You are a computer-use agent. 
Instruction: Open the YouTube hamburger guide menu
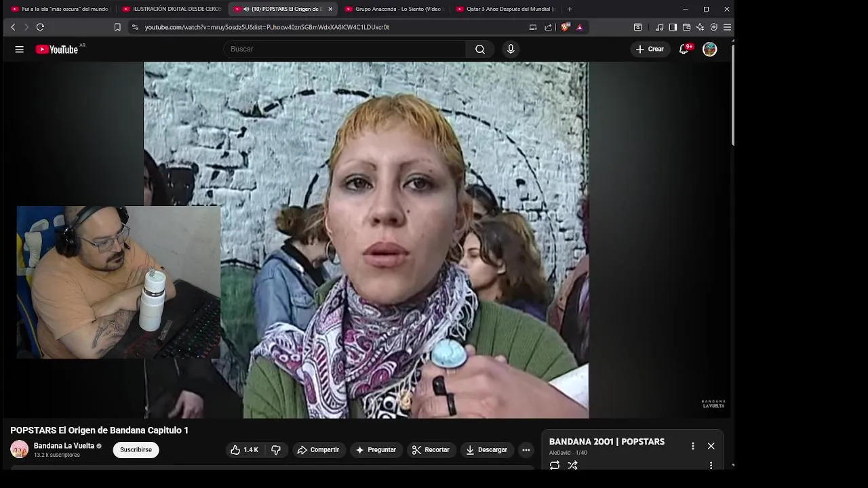pos(19,49)
